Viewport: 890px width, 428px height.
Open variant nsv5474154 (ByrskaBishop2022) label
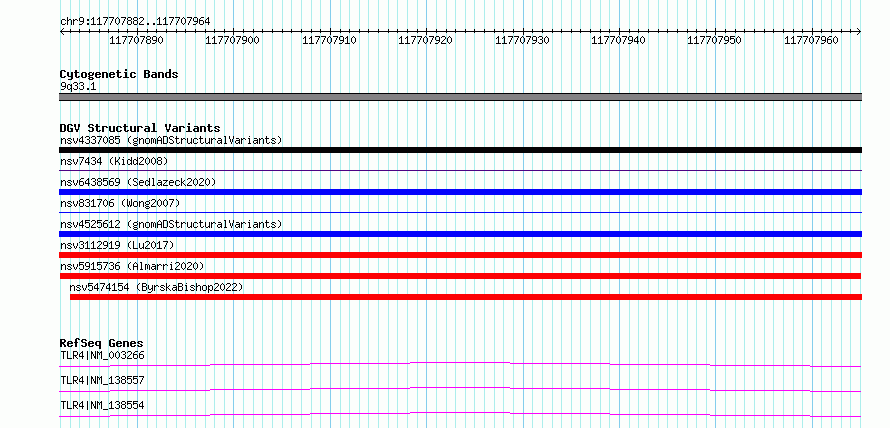156,288
